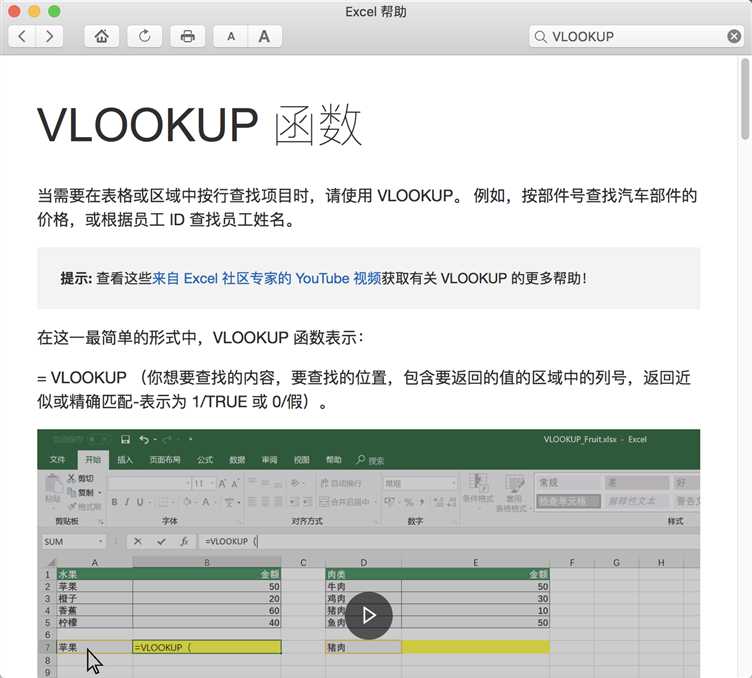Go back to previous help page

click(22, 36)
